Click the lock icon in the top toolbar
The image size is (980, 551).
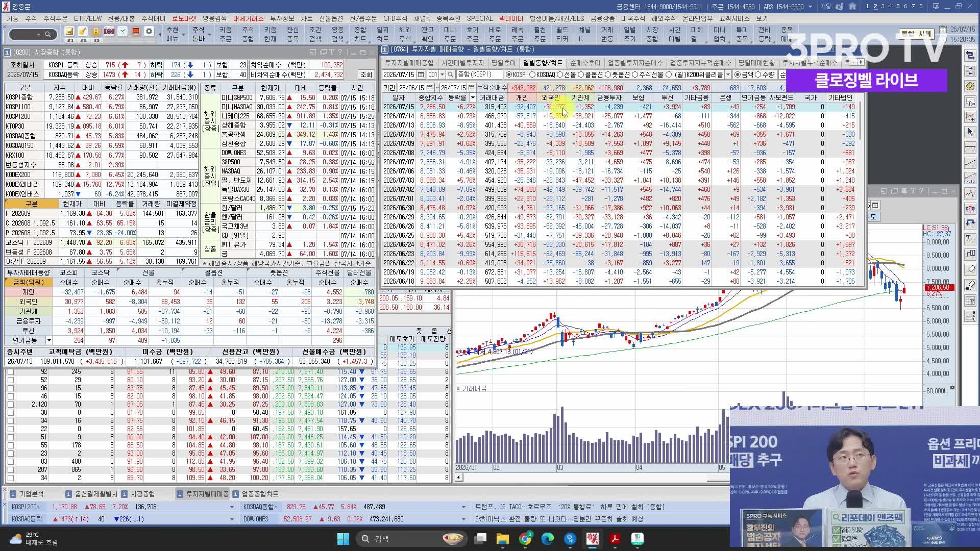coord(96,32)
